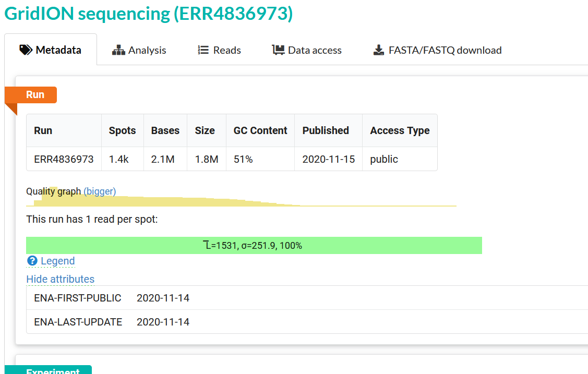Switch to the Metadata tab
Viewport: 588px width, 374px height.
click(51, 50)
